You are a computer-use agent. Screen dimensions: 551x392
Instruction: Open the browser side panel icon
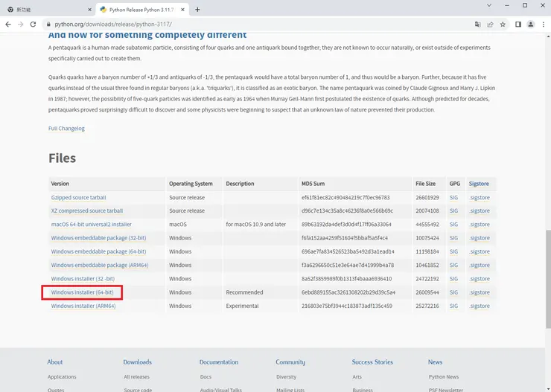click(x=518, y=24)
